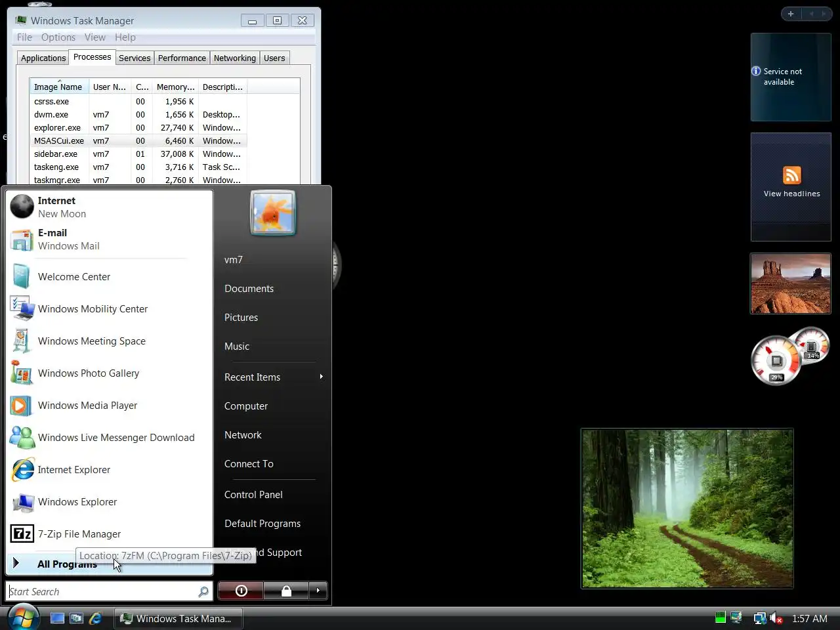Click the info icon on weather gadget
The image size is (840, 630).
[x=756, y=71]
